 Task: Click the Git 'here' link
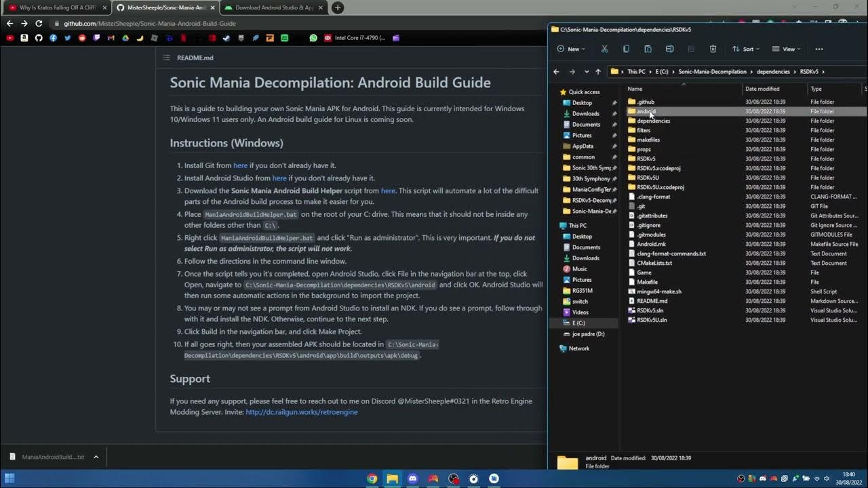pos(240,165)
